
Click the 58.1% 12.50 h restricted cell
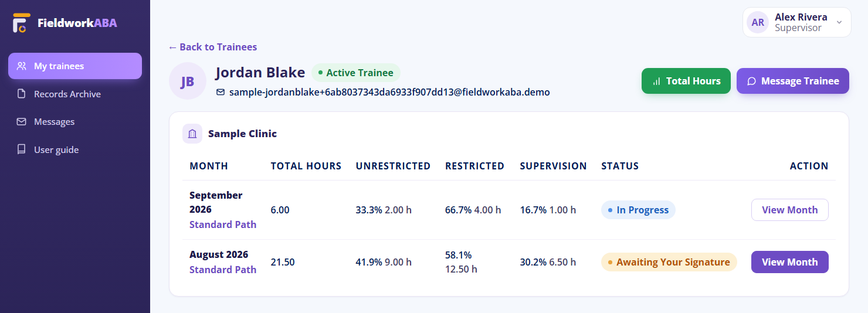pyautogui.click(x=462, y=262)
